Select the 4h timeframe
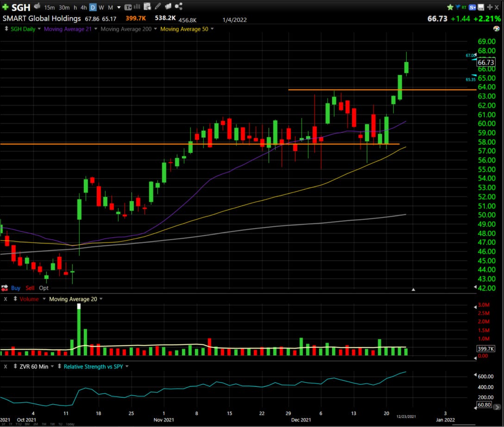 point(83,7)
